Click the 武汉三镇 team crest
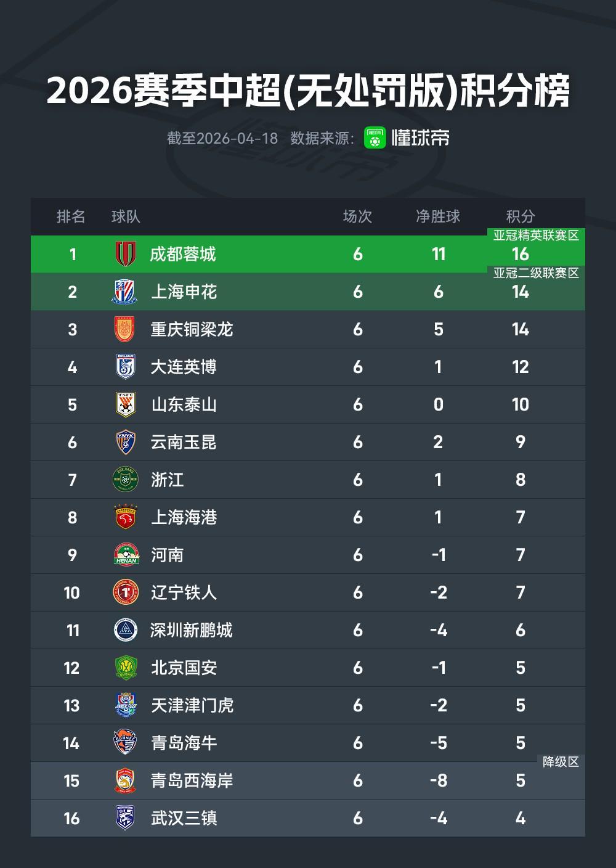 [x=125, y=818]
